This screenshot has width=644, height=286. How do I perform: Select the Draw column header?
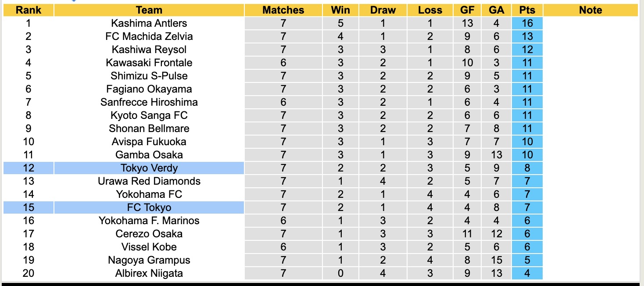[x=383, y=10]
